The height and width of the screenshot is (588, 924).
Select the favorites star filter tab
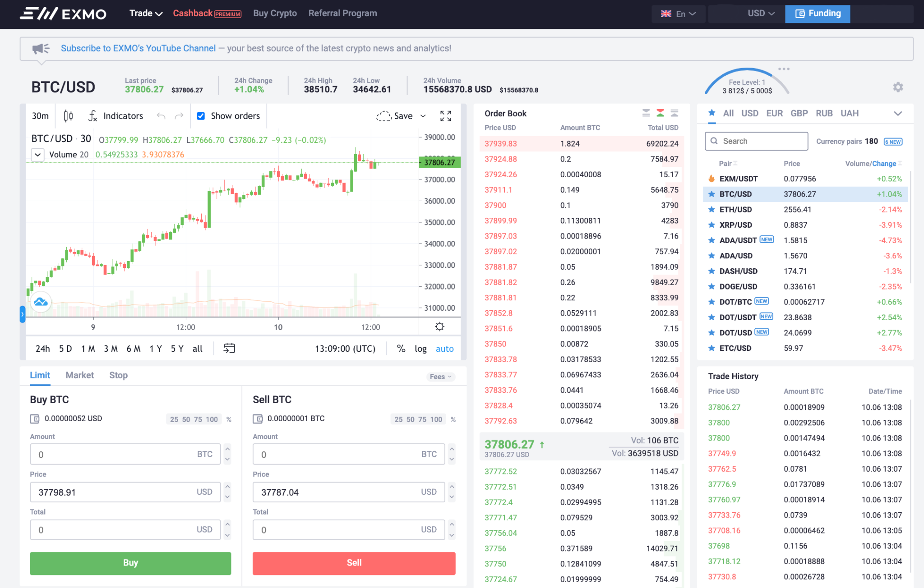711,113
